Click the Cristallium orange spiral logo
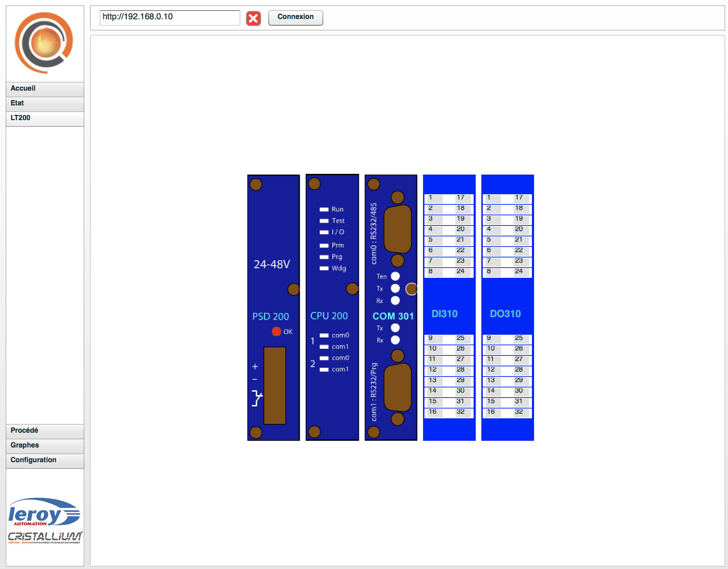The image size is (728, 569). 44,43
